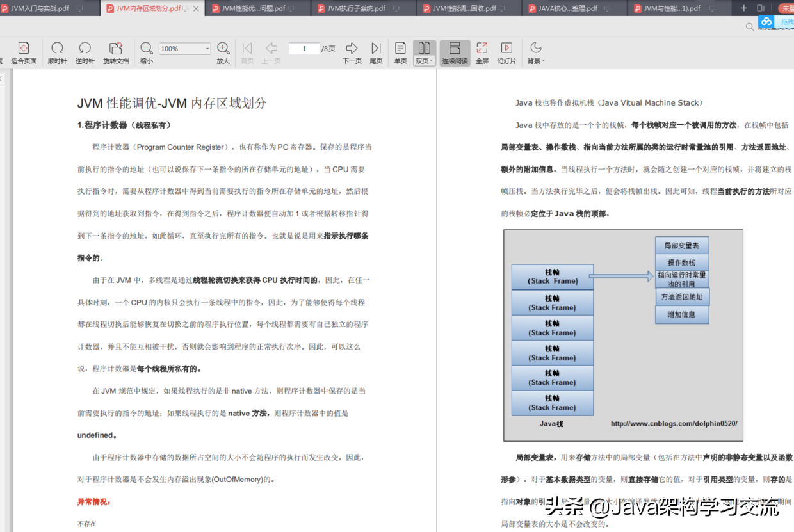Image resolution: width=794 pixels, height=532 pixels.
Task: Click the red text 异常情况：
Action: 94,502
